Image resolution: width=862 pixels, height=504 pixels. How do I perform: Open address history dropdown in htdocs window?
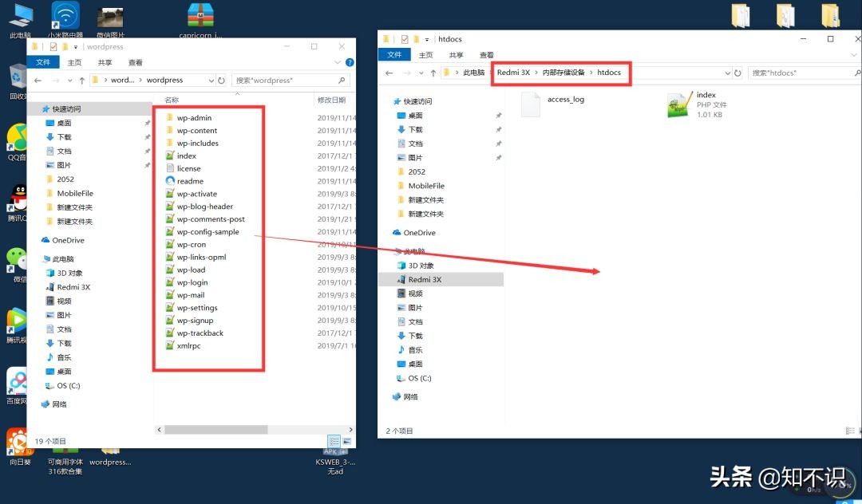728,73
